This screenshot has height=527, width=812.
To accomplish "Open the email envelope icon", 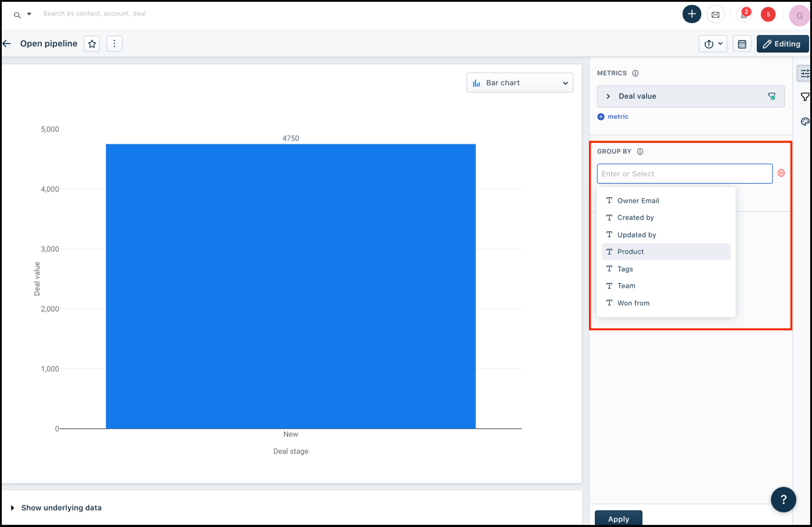I will pyautogui.click(x=715, y=15).
